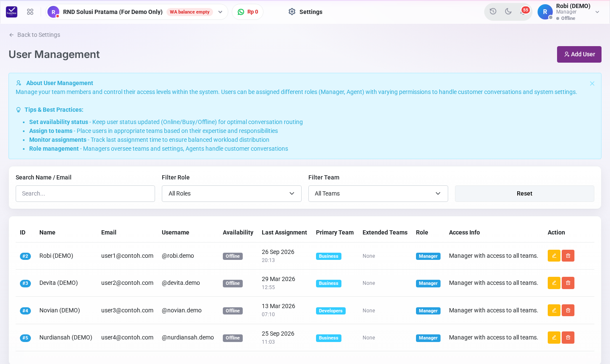Open the All Roles filter dropdown
The width and height of the screenshot is (610, 364).
232,193
